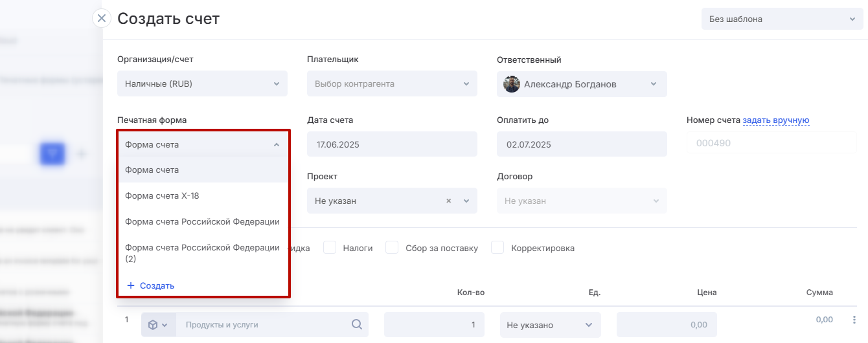Check the Корректировка checkbox

coord(497,248)
